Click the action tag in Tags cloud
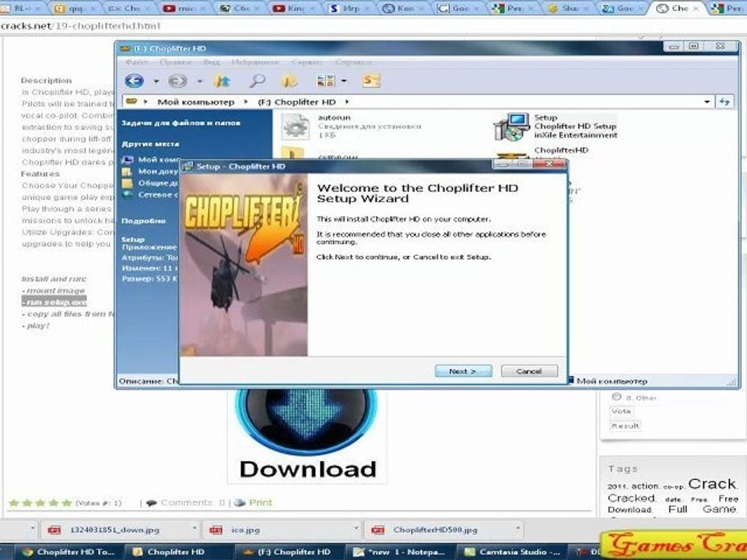 [645, 486]
